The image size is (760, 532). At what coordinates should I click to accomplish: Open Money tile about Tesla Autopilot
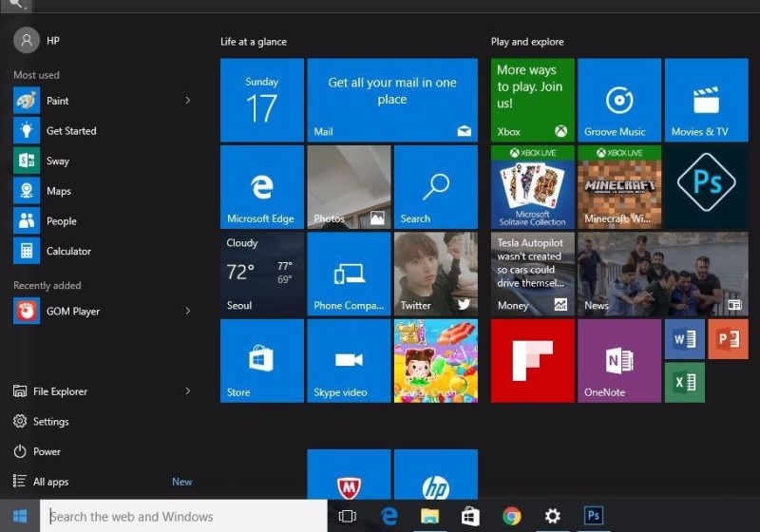(533, 274)
